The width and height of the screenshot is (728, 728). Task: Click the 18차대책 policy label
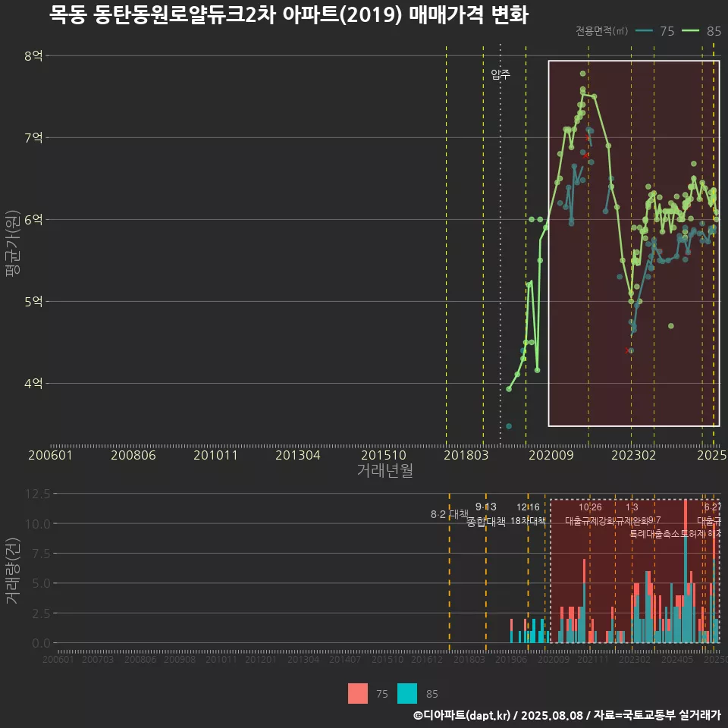click(x=528, y=520)
